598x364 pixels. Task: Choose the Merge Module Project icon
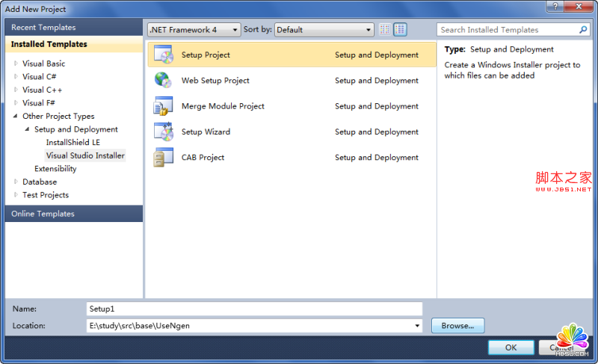163,106
